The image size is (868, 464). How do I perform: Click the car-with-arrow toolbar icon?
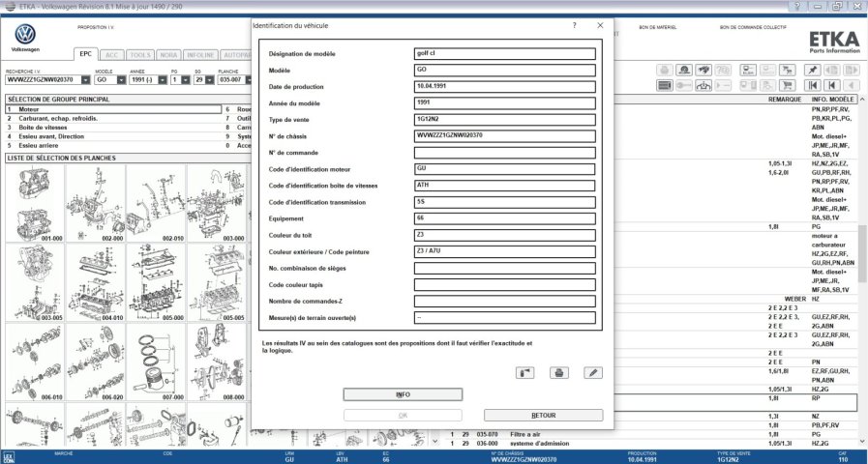703,85
